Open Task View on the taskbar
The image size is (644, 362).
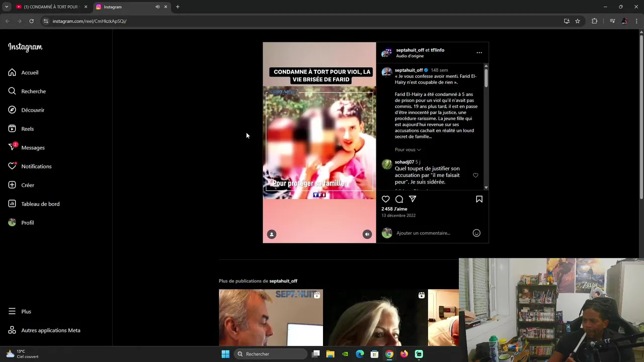(x=315, y=354)
